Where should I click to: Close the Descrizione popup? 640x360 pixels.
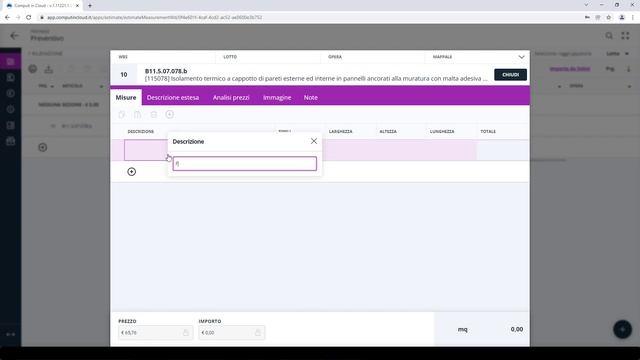point(314,141)
